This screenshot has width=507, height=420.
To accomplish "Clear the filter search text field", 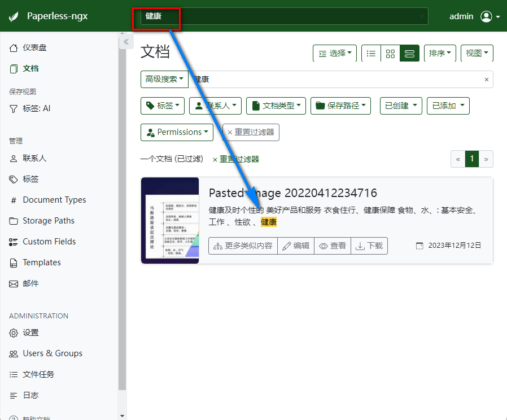I will click(486, 80).
